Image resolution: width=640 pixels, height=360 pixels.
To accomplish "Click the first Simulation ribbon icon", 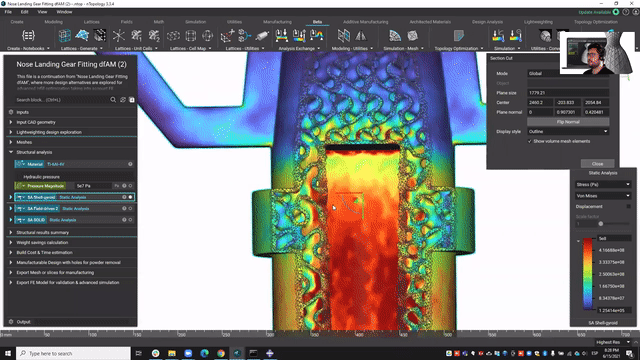I will click(498, 36).
